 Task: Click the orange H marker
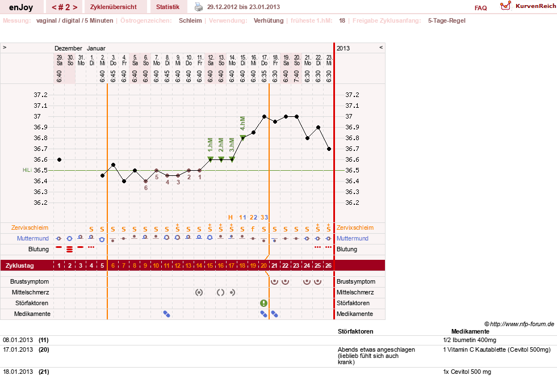(x=231, y=217)
